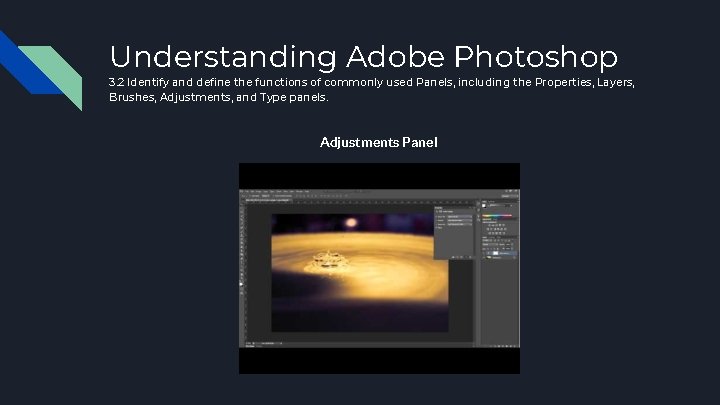
Task: Select Color Lookup icon in Adjustments panel
Action: point(505,229)
